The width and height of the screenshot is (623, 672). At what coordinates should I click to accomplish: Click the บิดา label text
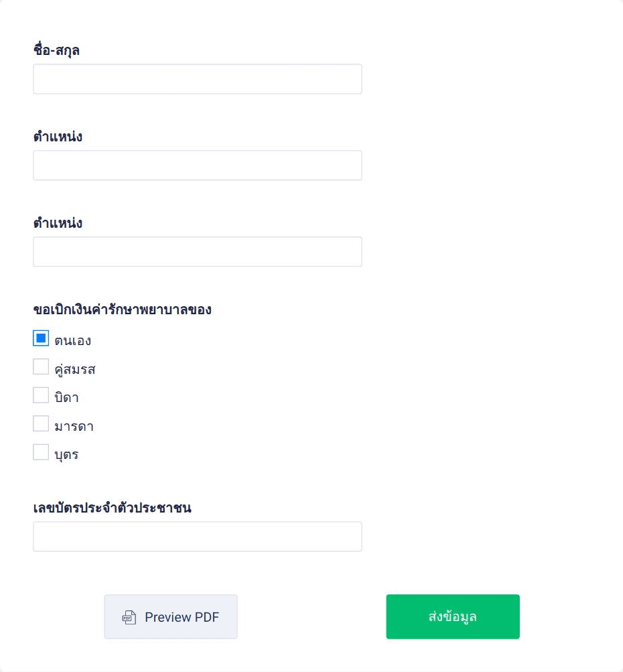click(x=66, y=396)
